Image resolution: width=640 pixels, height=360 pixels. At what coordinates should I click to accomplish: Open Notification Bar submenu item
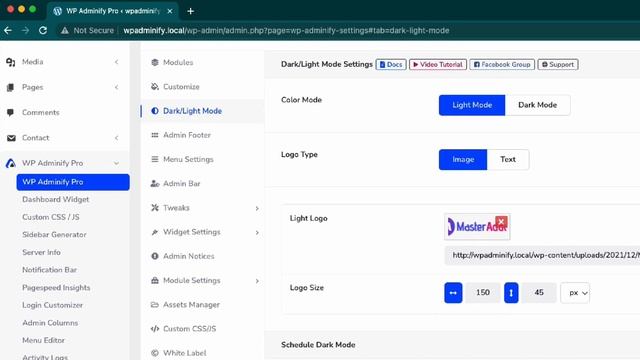49,270
